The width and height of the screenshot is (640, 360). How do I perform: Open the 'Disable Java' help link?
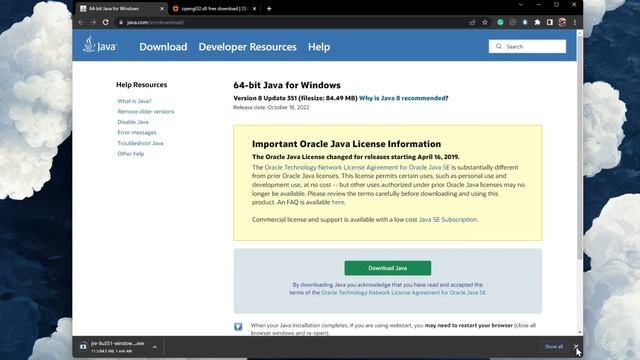[x=133, y=122]
